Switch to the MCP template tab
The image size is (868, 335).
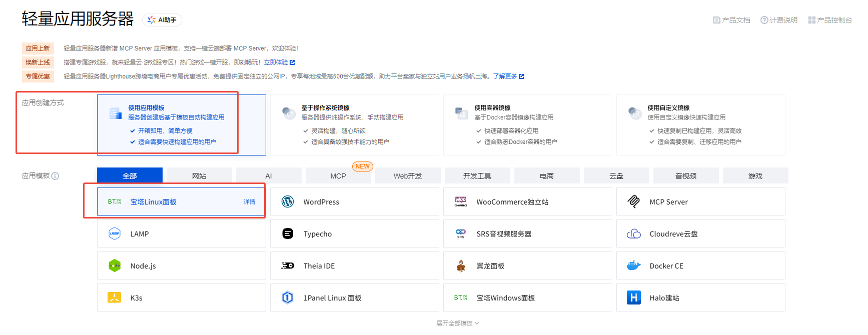pyautogui.click(x=338, y=175)
